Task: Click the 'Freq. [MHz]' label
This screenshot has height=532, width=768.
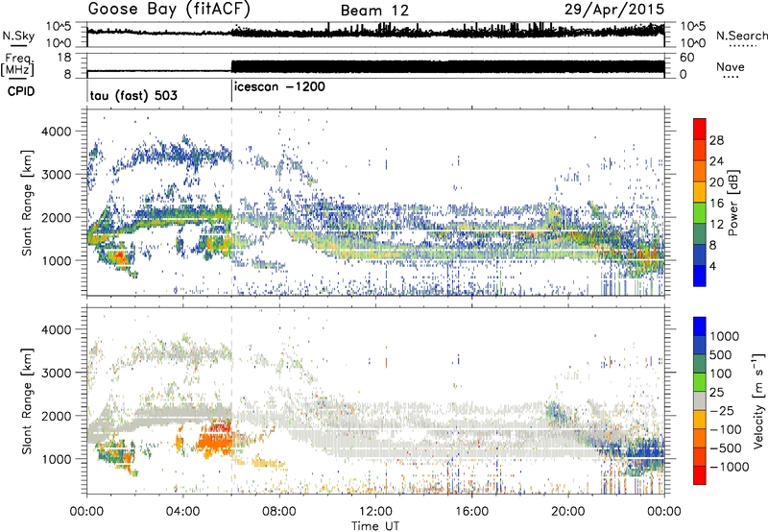Action: pos(17,65)
